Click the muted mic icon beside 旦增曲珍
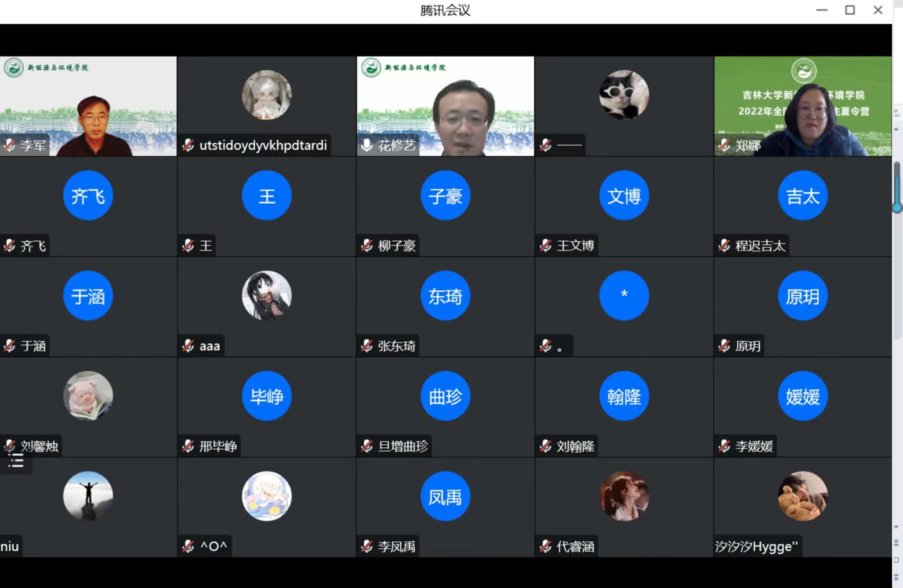 (x=367, y=446)
